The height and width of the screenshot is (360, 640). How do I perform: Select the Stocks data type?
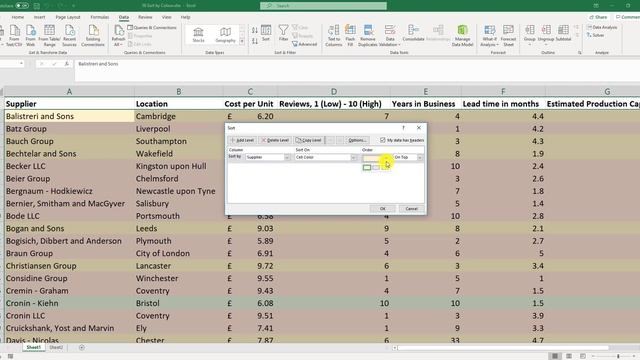coord(198,35)
